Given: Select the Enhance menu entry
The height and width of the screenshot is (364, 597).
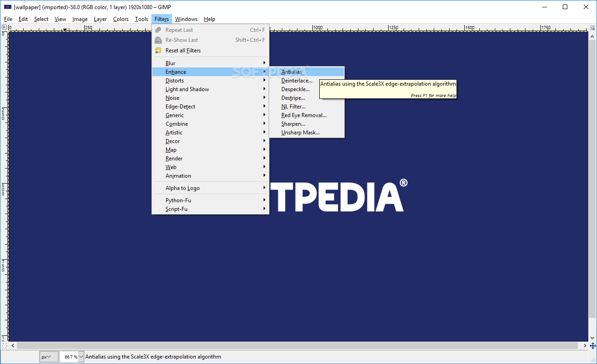Looking at the screenshot, I should tap(210, 72).
